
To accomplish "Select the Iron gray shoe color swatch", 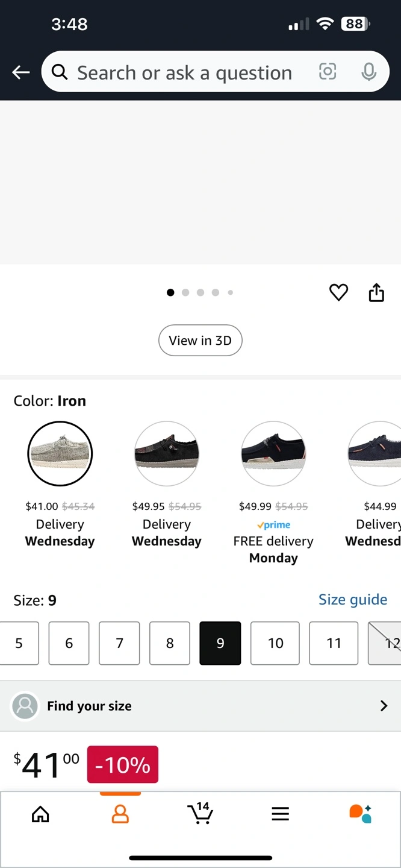I will (x=60, y=453).
